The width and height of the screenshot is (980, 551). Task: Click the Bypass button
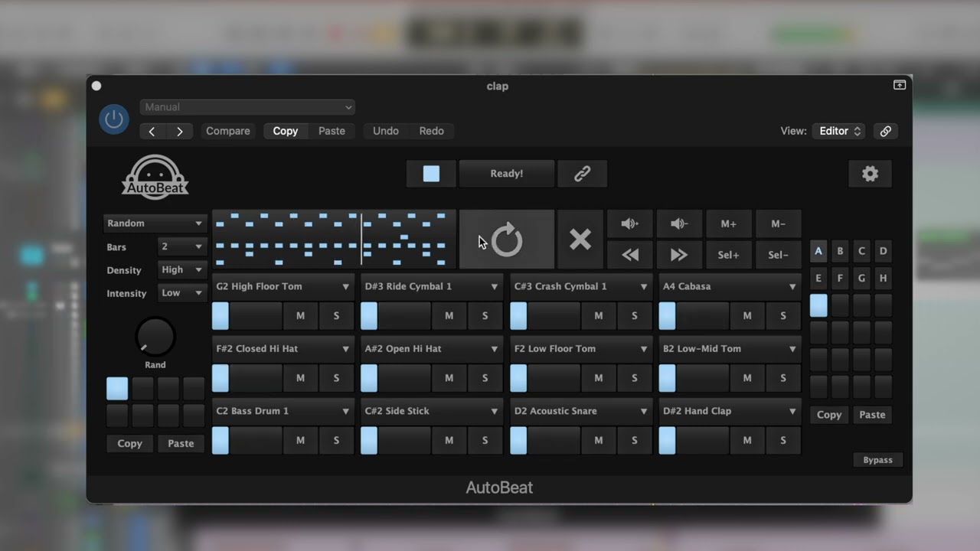coord(877,460)
